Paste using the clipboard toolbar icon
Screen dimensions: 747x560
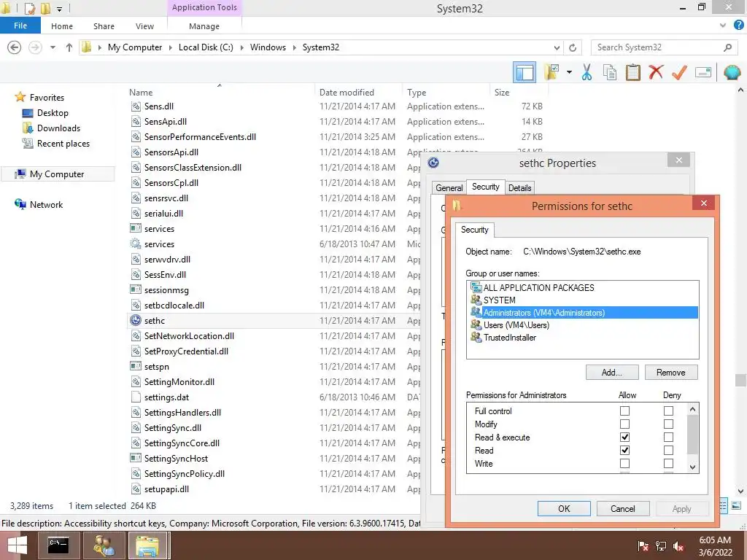point(632,72)
